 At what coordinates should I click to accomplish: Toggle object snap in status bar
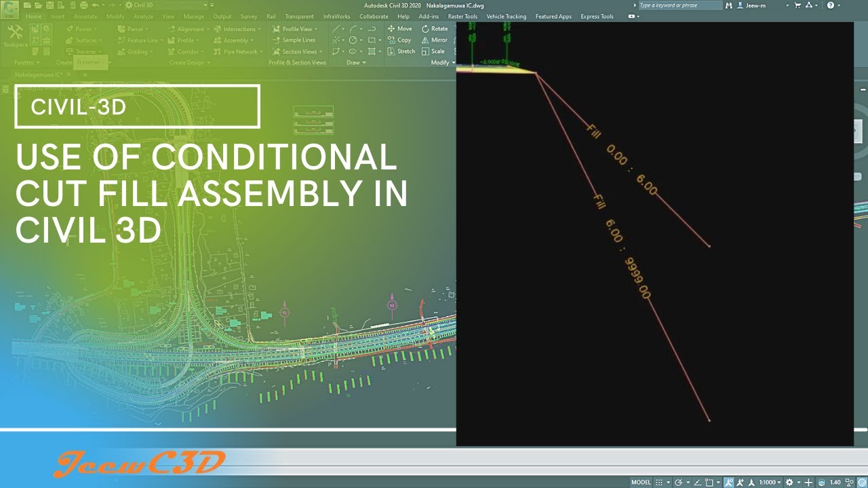tap(708, 482)
